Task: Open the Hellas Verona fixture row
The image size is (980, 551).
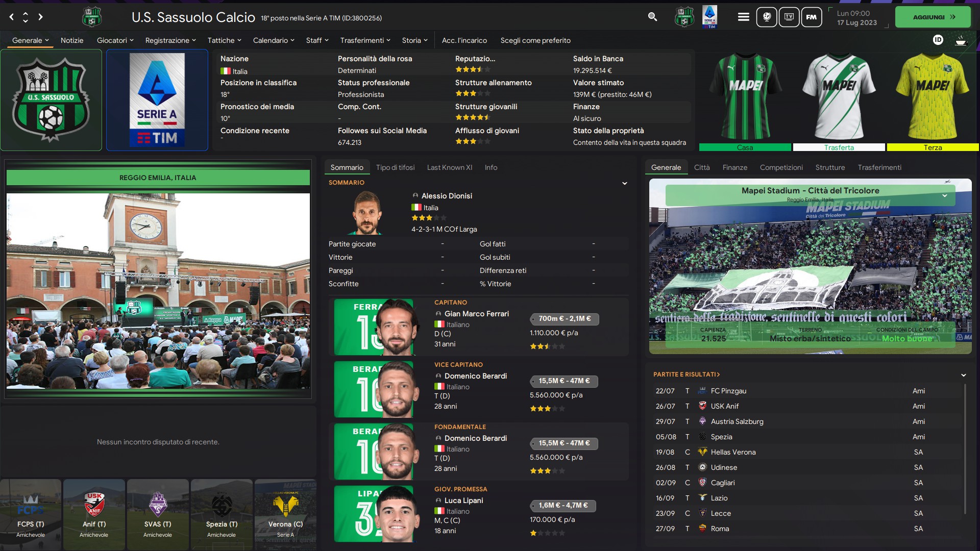Action: [808, 452]
